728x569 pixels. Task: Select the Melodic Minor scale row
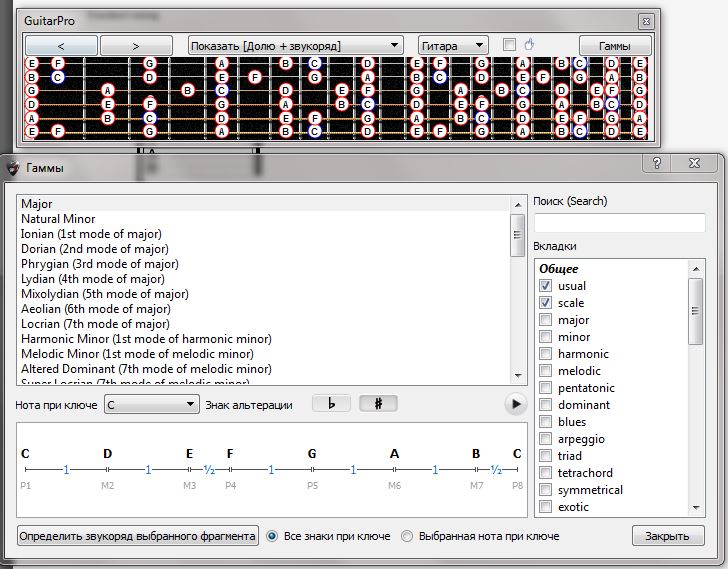pos(265,354)
